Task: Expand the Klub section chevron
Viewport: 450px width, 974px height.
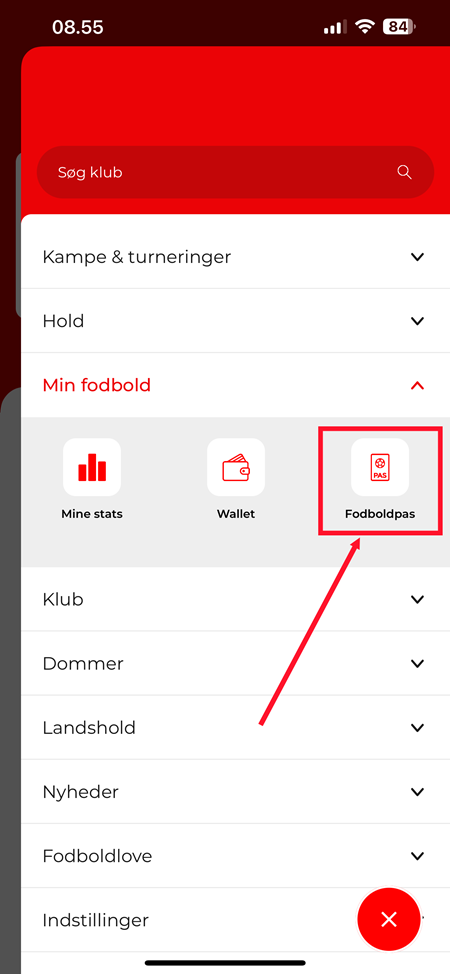Action: [417, 599]
